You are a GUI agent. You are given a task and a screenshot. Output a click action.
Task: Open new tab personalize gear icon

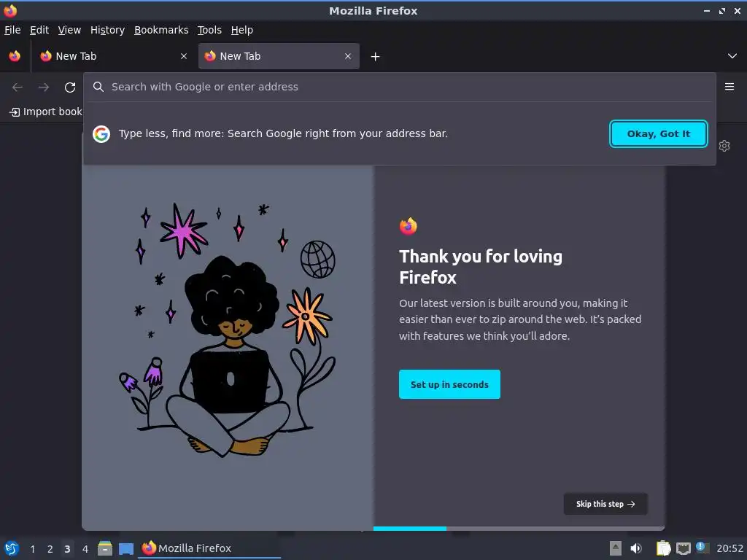point(724,146)
